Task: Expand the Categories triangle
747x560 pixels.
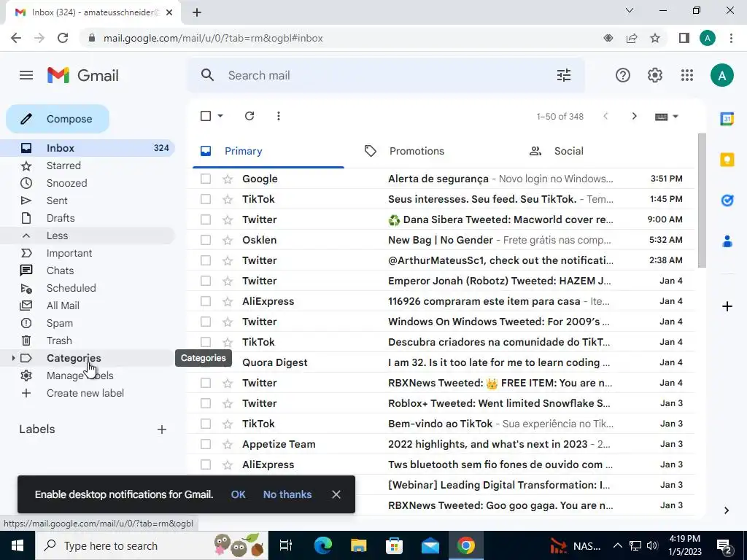Action: tap(13, 358)
